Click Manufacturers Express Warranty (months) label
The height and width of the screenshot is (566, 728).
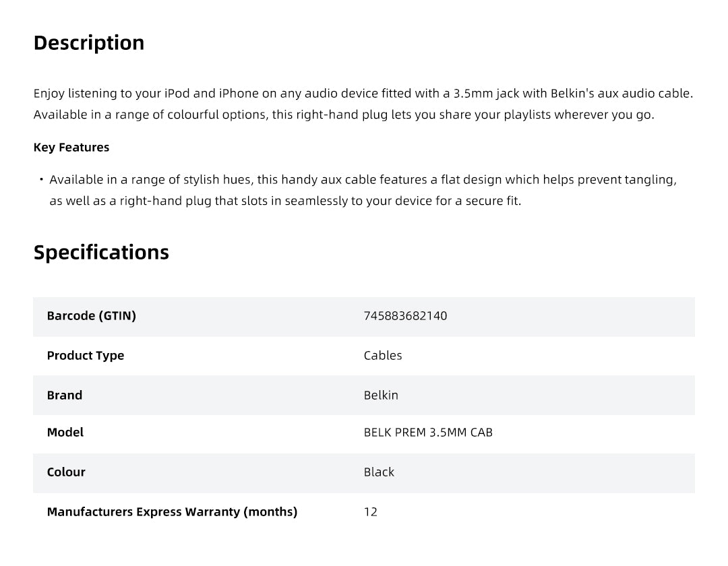[x=173, y=512]
